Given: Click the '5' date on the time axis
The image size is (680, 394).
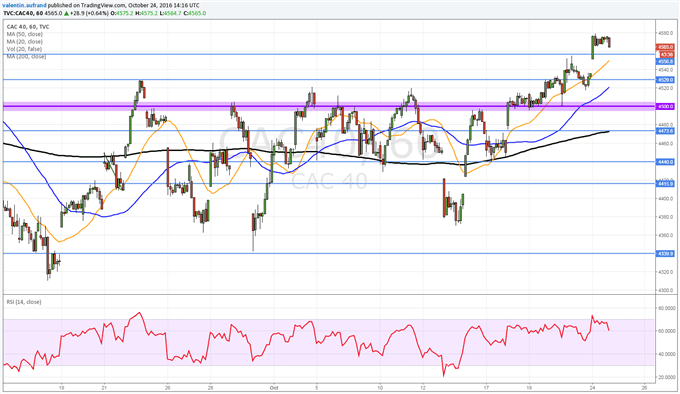Looking at the screenshot, I should pos(317,387).
